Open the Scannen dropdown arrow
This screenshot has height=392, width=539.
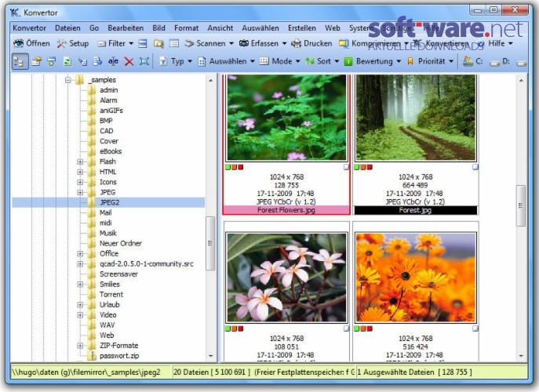231,44
